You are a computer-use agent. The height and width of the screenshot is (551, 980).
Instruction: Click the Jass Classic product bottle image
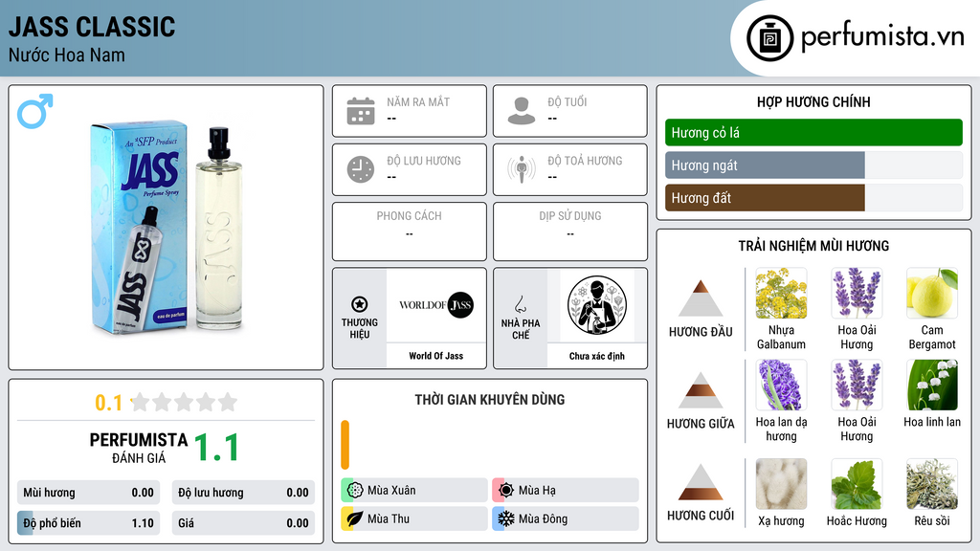click(167, 228)
